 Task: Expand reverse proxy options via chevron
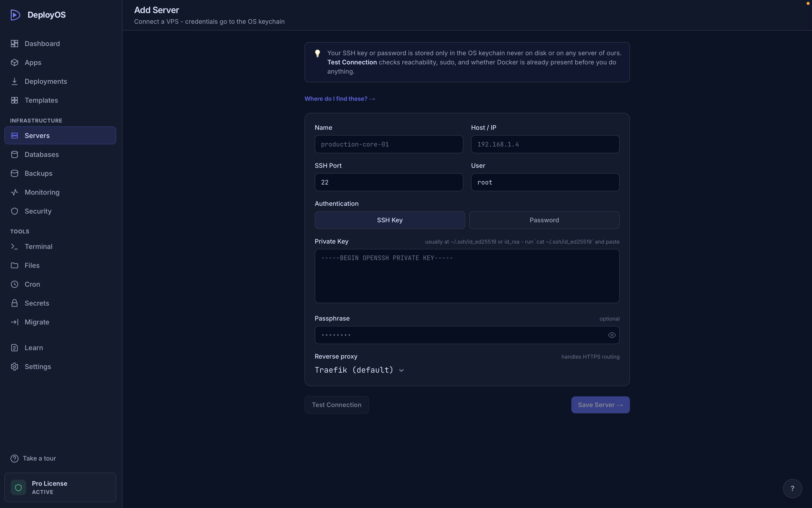401,370
